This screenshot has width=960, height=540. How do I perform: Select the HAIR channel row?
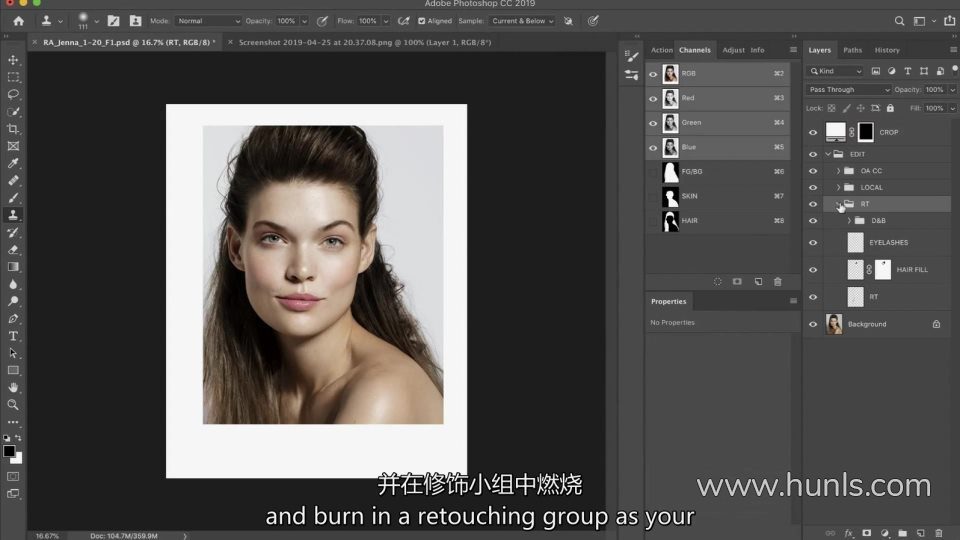(718, 220)
